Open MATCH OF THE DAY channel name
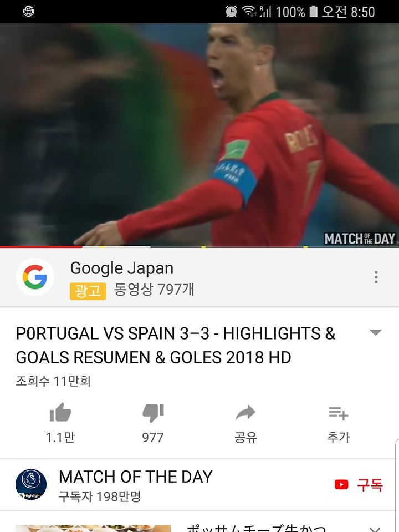The width and height of the screenshot is (399, 532). (x=136, y=477)
